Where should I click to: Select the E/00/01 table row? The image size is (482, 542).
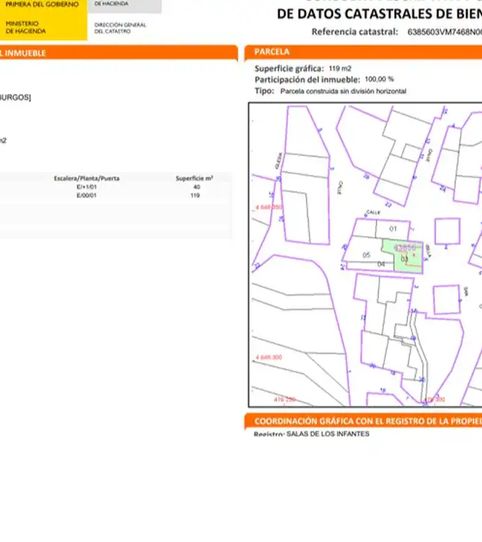point(115,195)
